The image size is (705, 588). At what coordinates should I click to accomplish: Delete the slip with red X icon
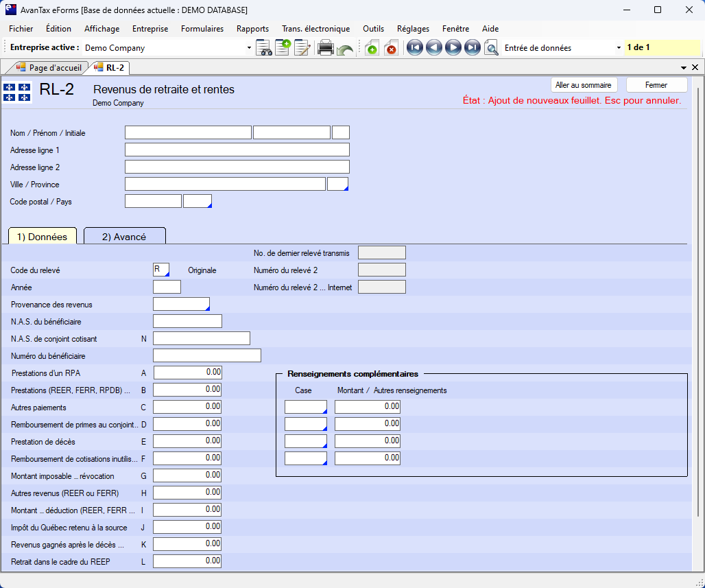[391, 48]
